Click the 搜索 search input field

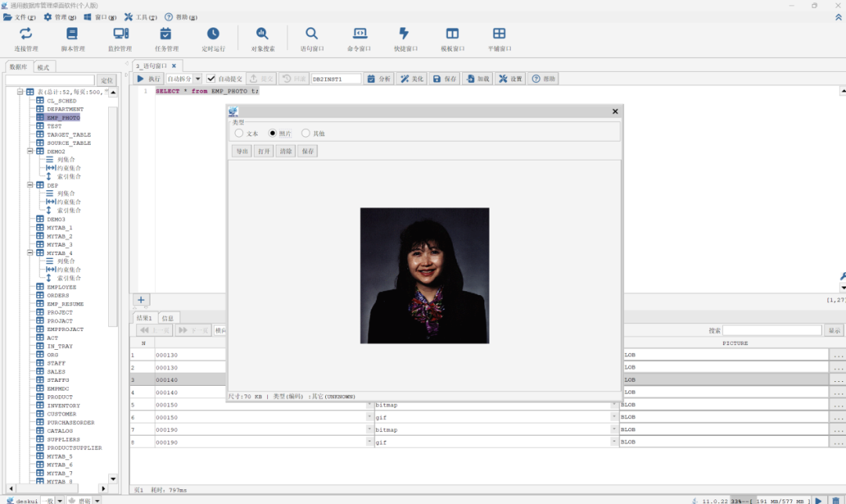point(772,330)
